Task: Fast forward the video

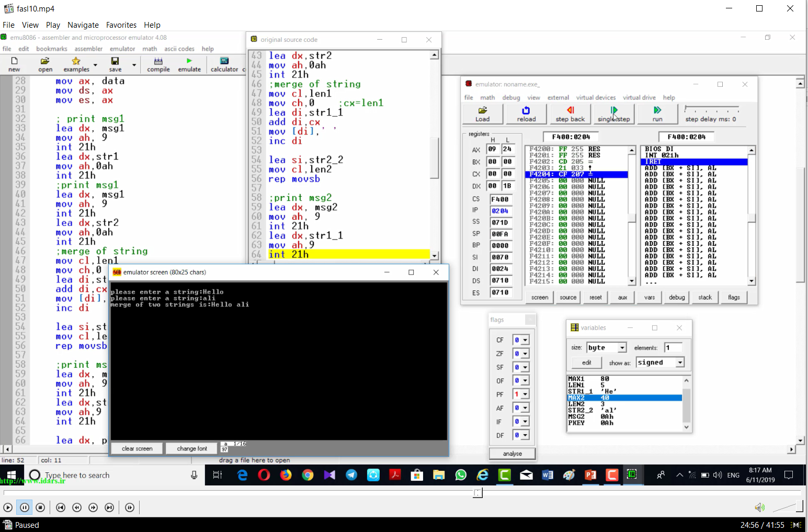Action: pos(93,507)
